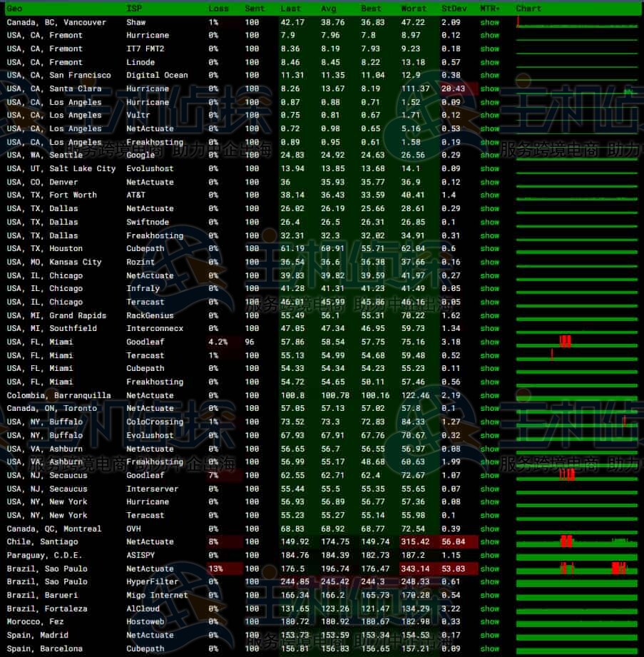The height and width of the screenshot is (657, 644).
Task: Click the Geo column header
Action: [x=14, y=9]
